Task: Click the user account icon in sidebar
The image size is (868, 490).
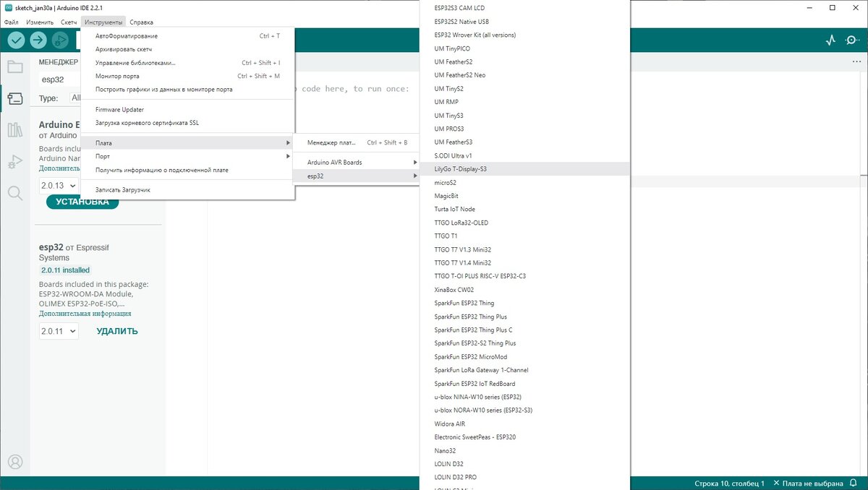Action: point(14,462)
